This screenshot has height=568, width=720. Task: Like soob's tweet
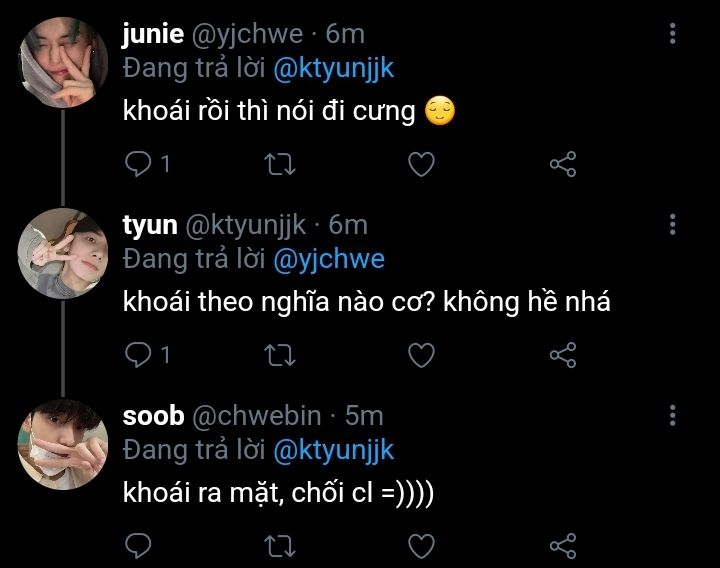[x=422, y=545]
